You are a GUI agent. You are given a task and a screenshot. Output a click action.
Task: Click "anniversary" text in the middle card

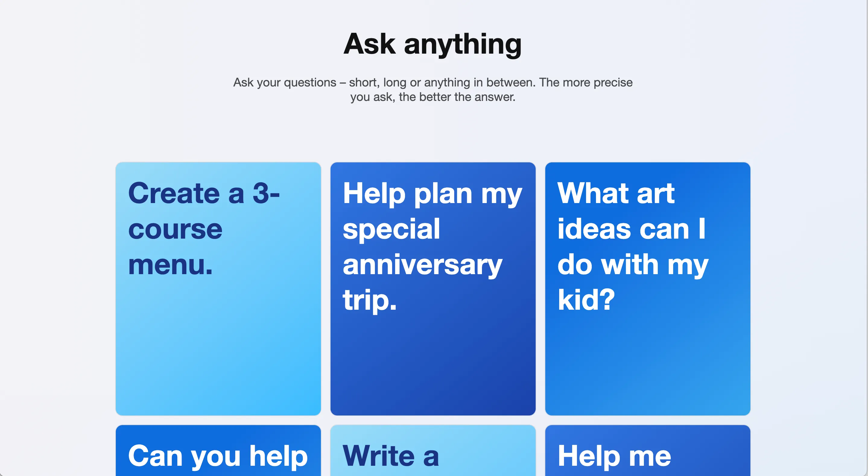(423, 265)
